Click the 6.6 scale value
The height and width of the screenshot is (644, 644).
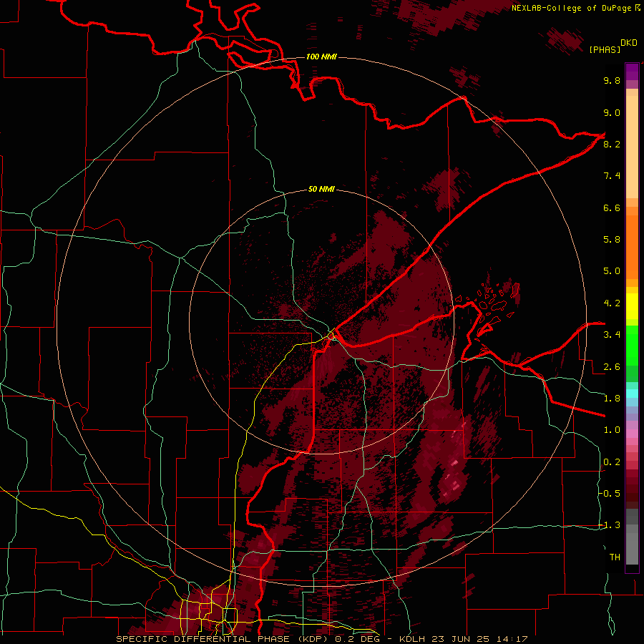click(x=612, y=208)
